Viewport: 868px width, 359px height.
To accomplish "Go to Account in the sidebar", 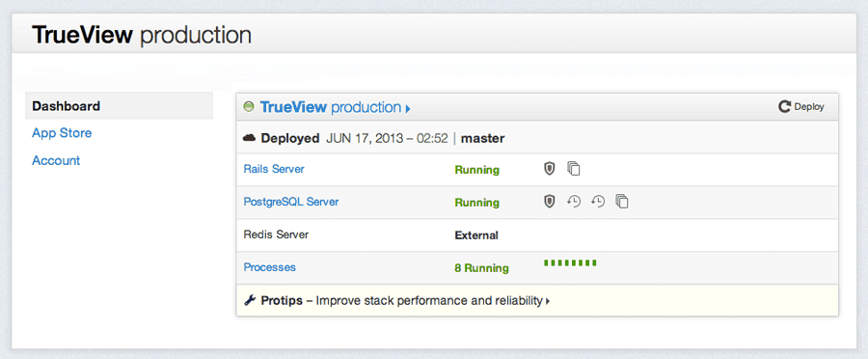I will (56, 160).
